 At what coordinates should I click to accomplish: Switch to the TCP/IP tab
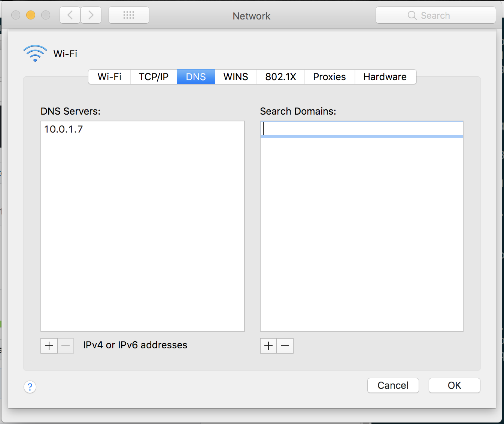154,77
